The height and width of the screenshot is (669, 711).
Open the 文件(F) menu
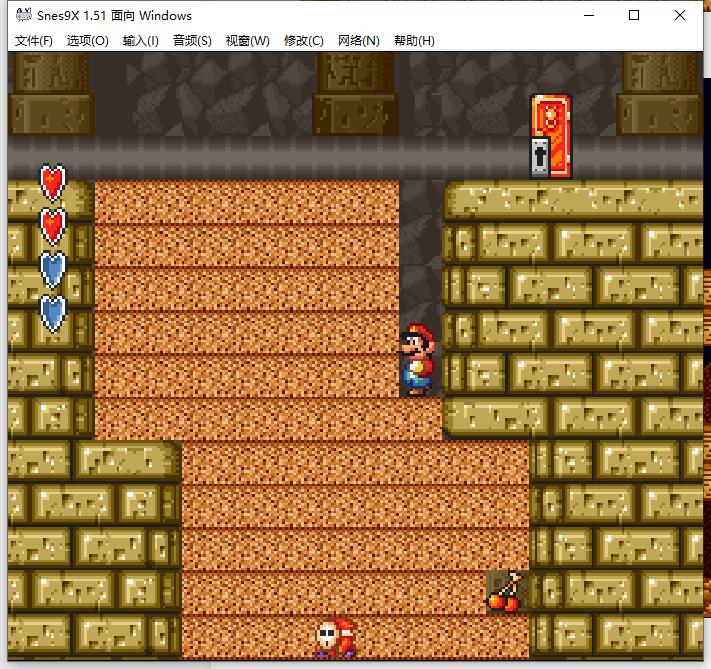pos(34,41)
